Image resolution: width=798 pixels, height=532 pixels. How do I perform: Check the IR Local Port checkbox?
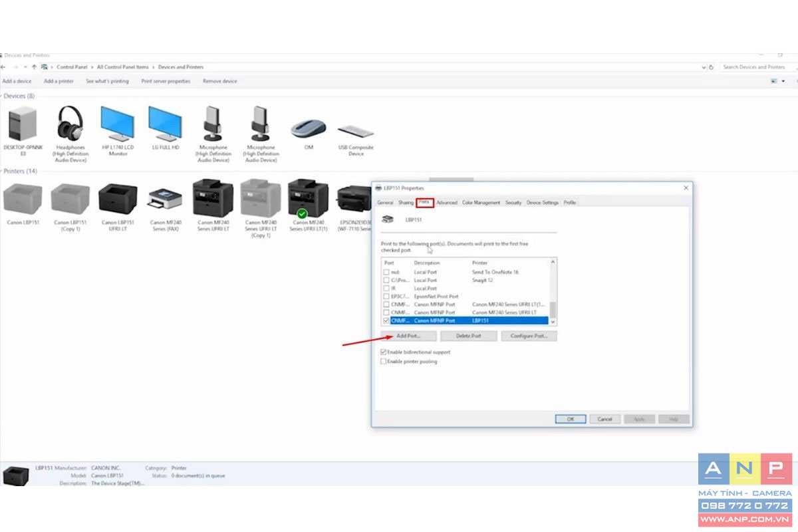[x=386, y=288]
